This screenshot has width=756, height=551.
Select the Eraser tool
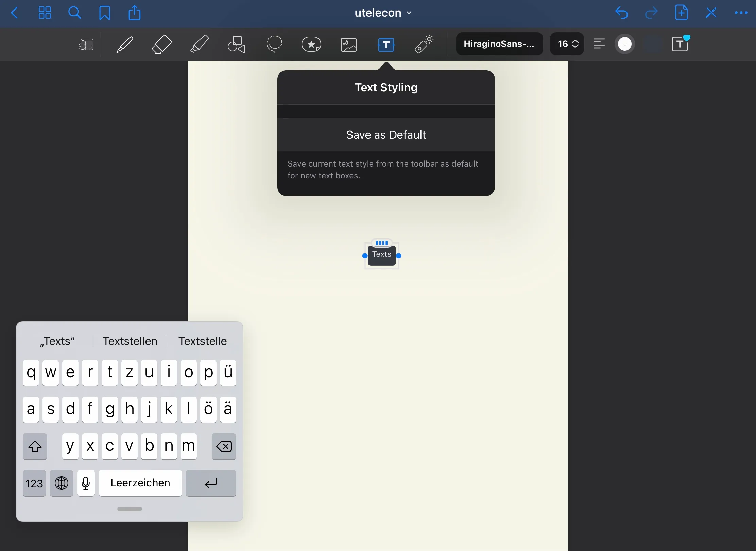[x=162, y=45]
